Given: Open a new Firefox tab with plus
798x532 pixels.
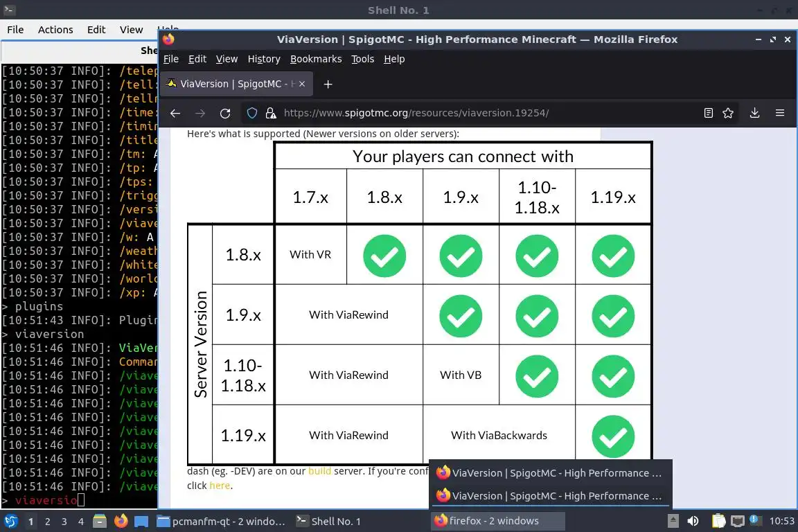Looking at the screenshot, I should [x=328, y=84].
